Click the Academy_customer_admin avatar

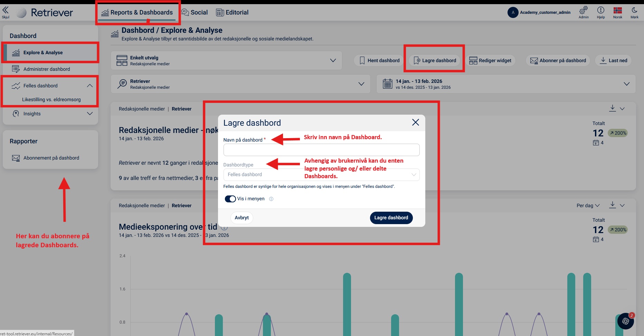pyautogui.click(x=513, y=12)
